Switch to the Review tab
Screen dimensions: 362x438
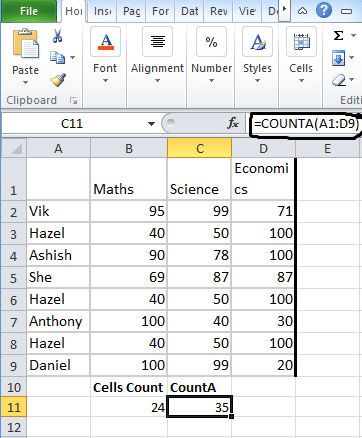click(218, 11)
